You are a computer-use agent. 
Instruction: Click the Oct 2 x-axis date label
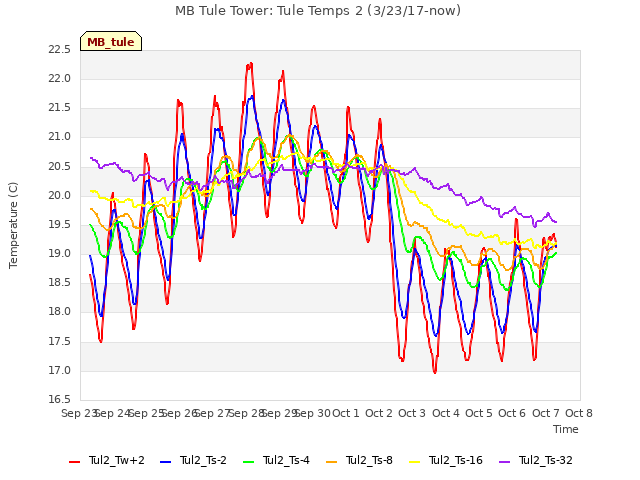pyautogui.click(x=379, y=413)
